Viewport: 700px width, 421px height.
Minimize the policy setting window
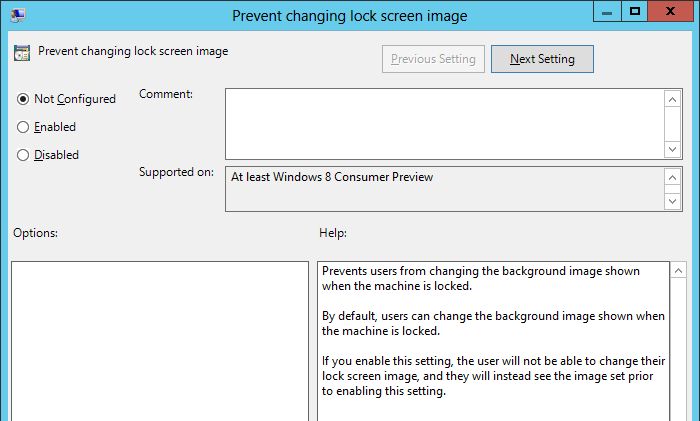tap(606, 11)
